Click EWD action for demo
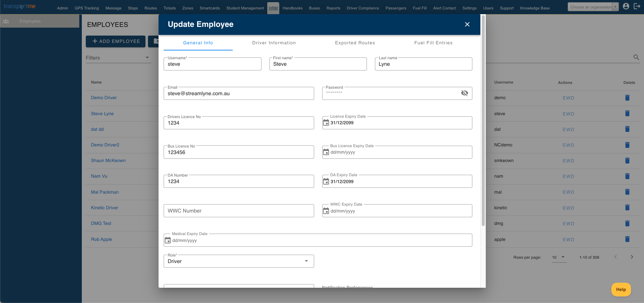Image resolution: width=644 pixels, height=303 pixels. point(568,98)
